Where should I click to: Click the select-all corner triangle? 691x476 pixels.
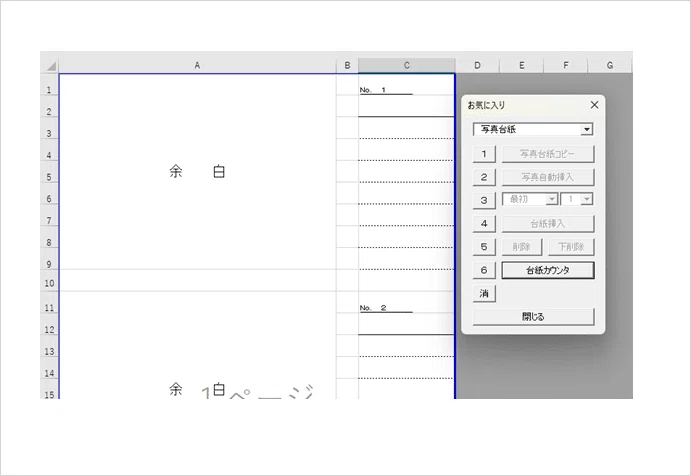point(51,66)
